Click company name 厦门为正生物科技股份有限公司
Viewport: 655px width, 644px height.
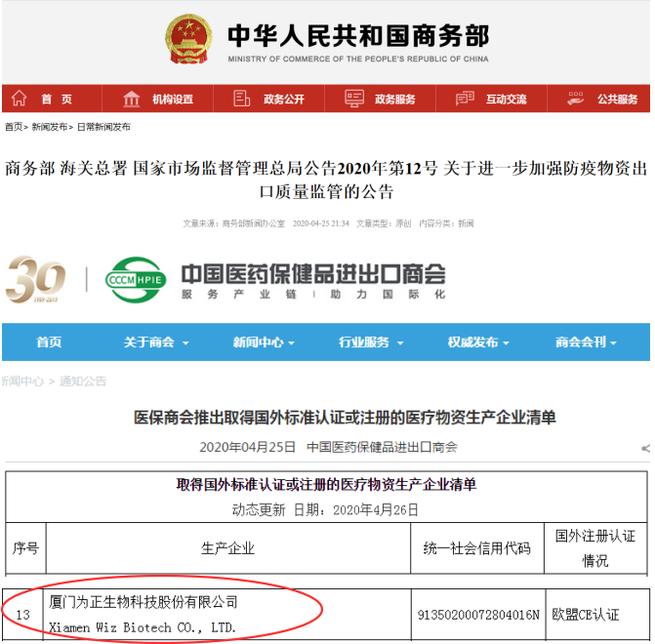(143, 602)
